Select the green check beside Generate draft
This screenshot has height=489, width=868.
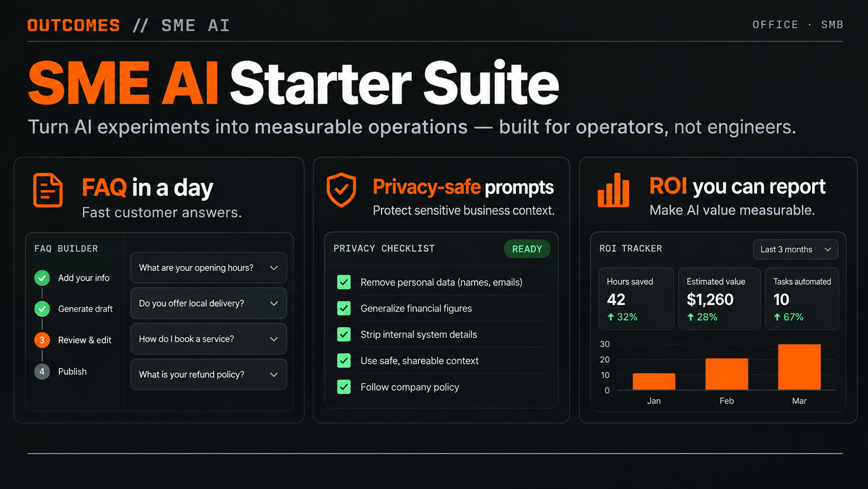[x=42, y=309]
